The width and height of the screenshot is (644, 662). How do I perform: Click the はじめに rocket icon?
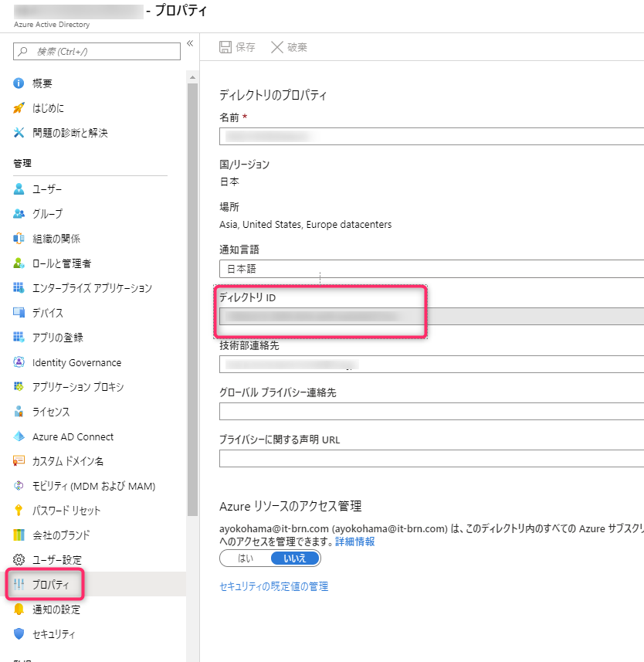pyautogui.click(x=19, y=108)
